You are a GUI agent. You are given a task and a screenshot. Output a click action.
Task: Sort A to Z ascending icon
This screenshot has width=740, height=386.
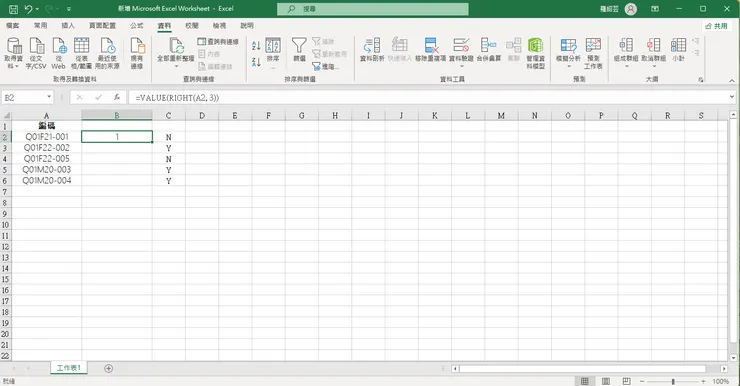256,46
